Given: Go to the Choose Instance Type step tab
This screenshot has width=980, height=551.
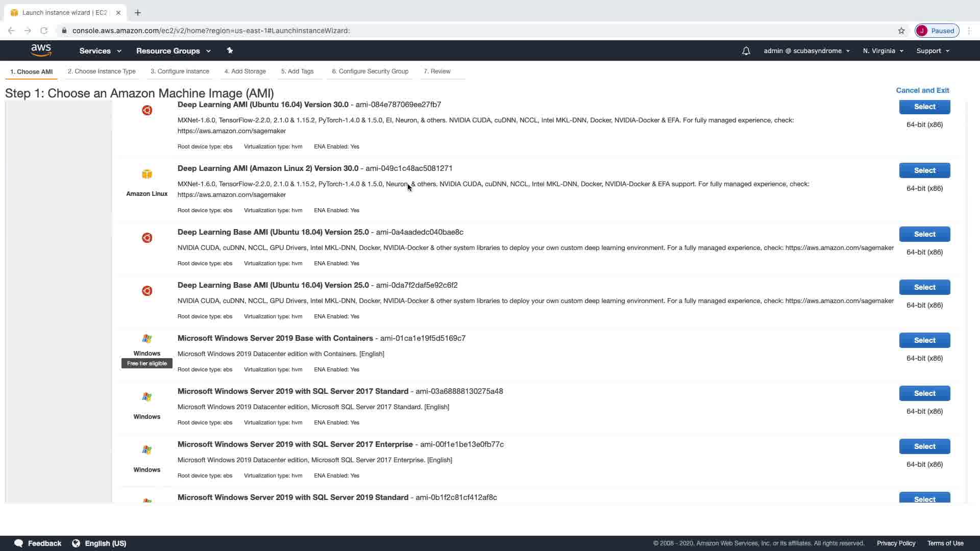Looking at the screenshot, I should pyautogui.click(x=102, y=71).
